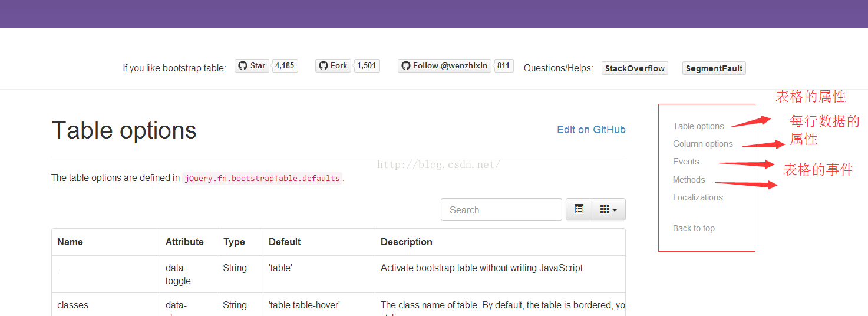Click the Back to top link
The width and height of the screenshot is (868, 316).
click(694, 228)
